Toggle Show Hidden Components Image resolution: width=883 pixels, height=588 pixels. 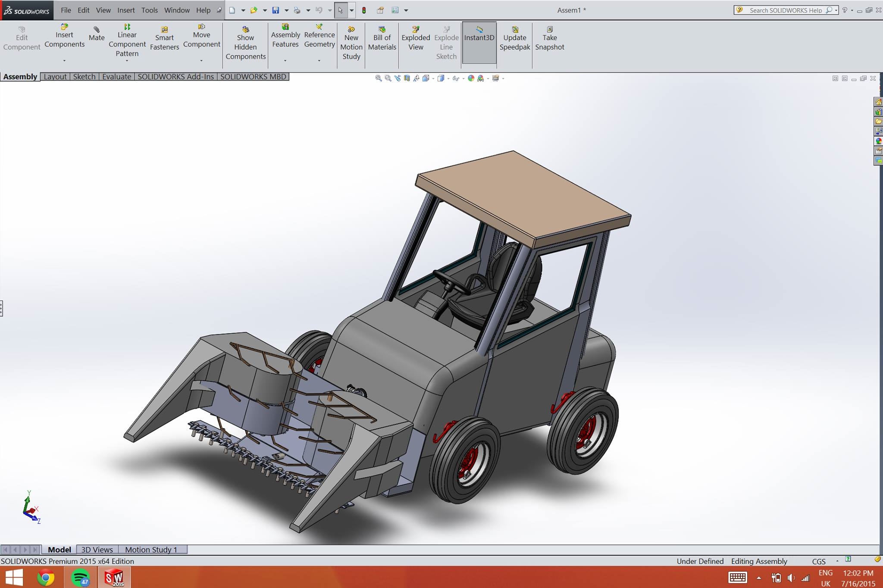pyautogui.click(x=245, y=42)
